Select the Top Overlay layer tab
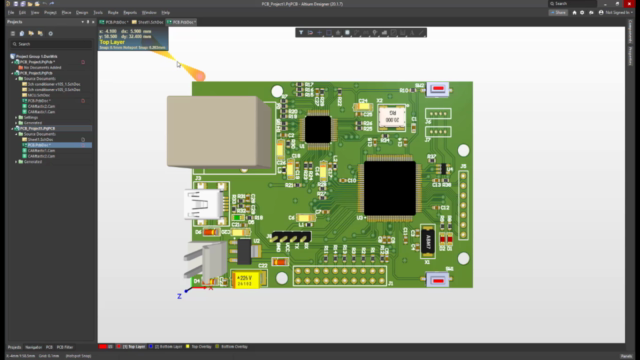640x360 pixels. tap(198, 347)
